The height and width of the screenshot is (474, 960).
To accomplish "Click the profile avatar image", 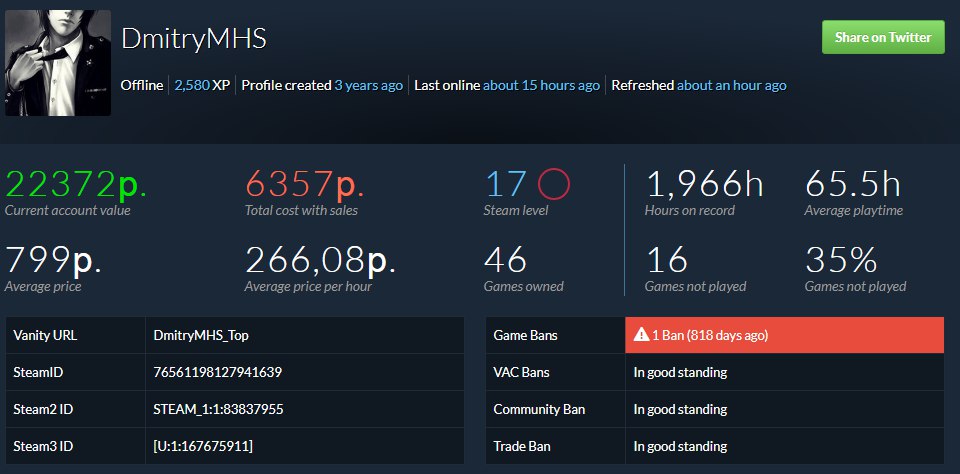I will pos(58,63).
